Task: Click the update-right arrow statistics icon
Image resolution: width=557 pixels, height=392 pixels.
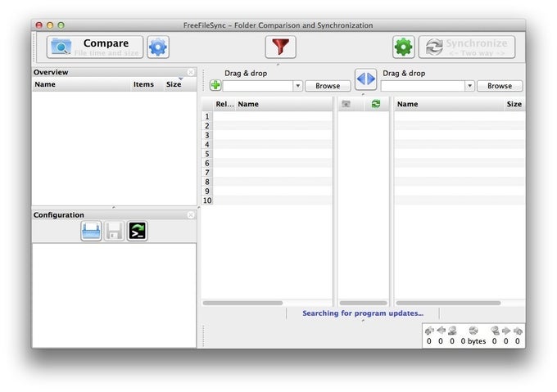Action: (x=506, y=331)
